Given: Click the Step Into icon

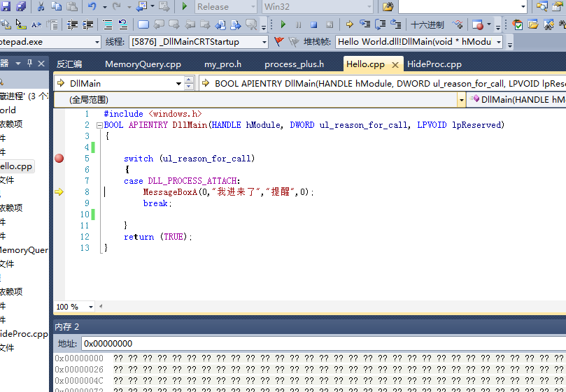Looking at the screenshot, I should [365, 24].
